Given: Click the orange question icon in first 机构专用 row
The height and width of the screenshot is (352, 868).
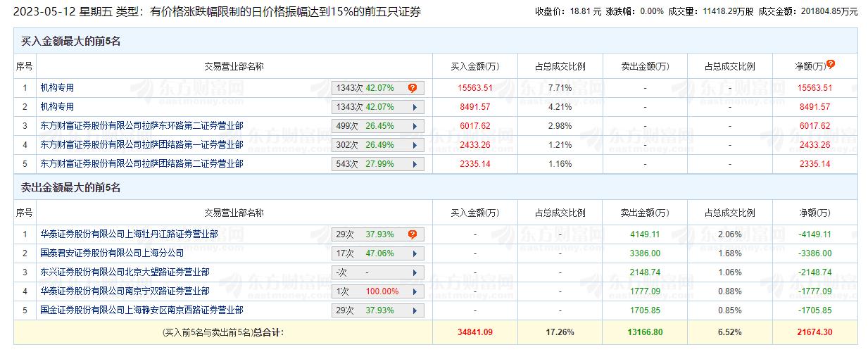Looking at the screenshot, I should [412, 88].
